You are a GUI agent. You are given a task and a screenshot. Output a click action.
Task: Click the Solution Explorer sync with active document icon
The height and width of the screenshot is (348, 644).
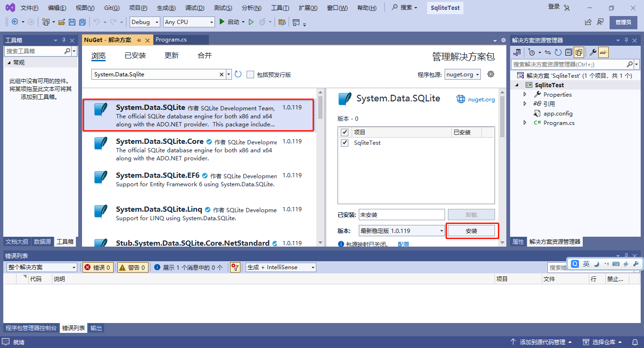(x=548, y=52)
